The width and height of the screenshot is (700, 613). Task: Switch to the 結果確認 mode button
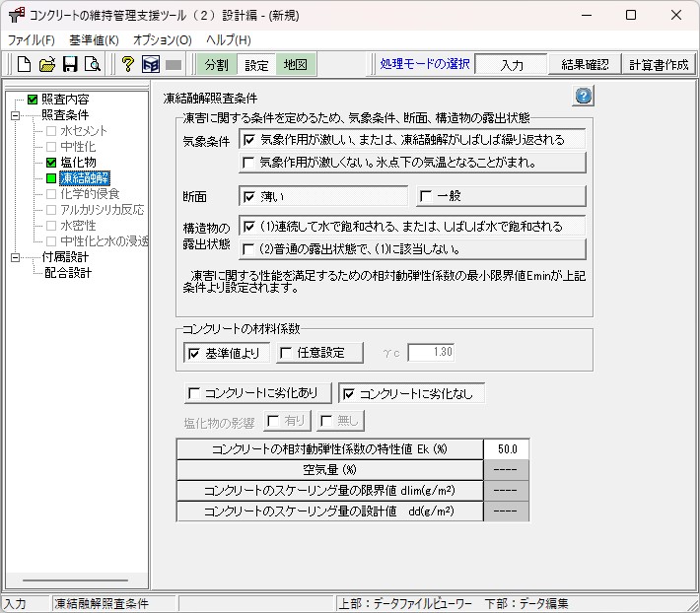point(586,65)
